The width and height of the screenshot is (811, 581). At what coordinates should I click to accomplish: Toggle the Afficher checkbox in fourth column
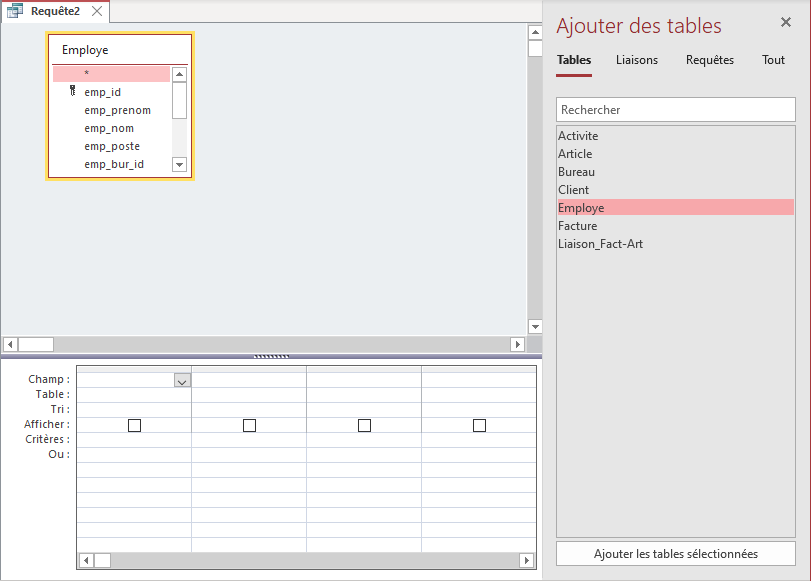click(479, 425)
